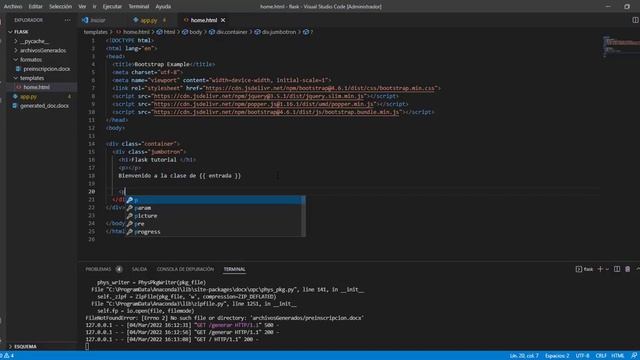Click the flask terminal shell label
The image size is (640, 360).
pos(584,269)
